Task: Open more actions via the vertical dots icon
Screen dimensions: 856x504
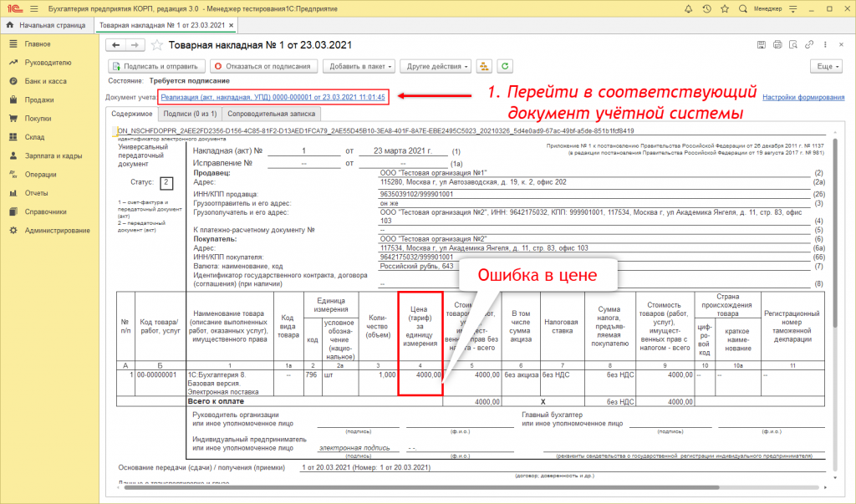Action: pos(825,44)
